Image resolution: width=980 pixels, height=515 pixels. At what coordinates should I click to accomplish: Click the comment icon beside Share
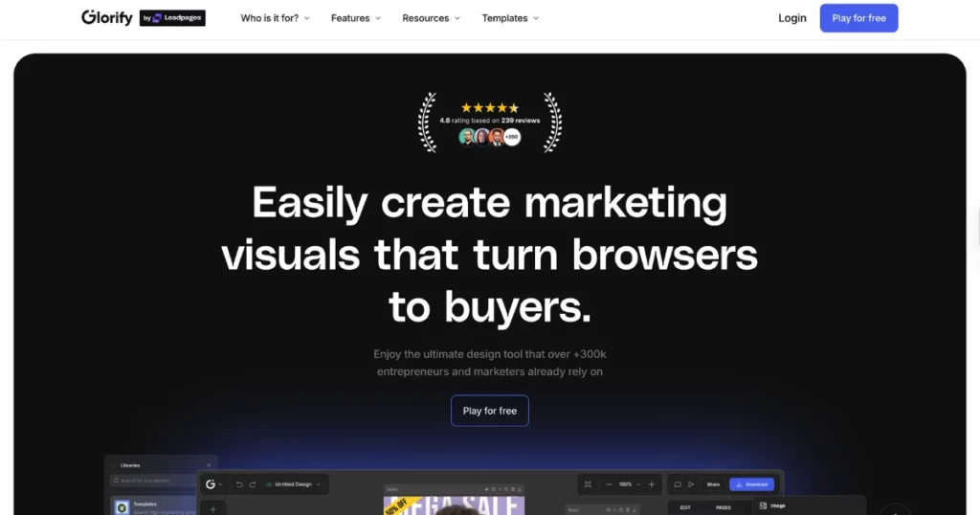678,484
